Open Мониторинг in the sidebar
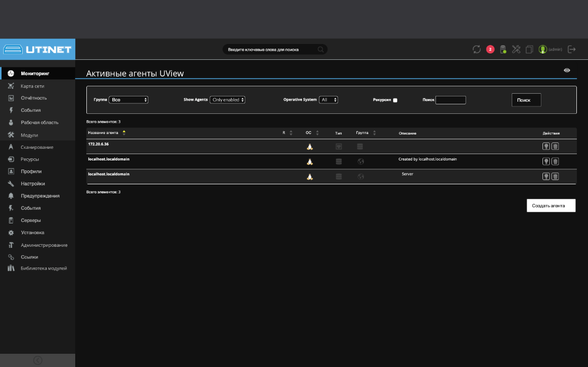This screenshot has height=367, width=588. click(x=38, y=74)
